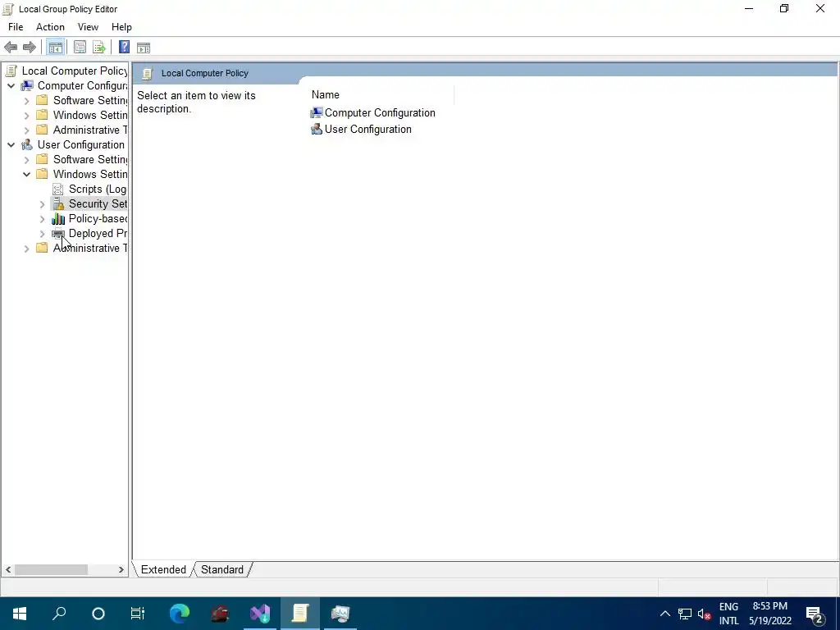The image size is (840, 630).
Task: Click the Group Policy Editor taskbar icon
Action: coord(300,614)
